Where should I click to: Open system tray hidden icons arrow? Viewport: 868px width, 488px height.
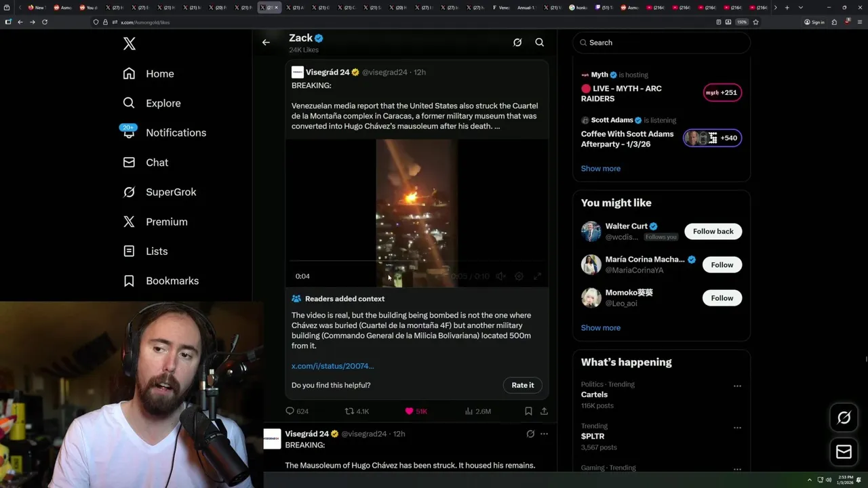pos(809,480)
